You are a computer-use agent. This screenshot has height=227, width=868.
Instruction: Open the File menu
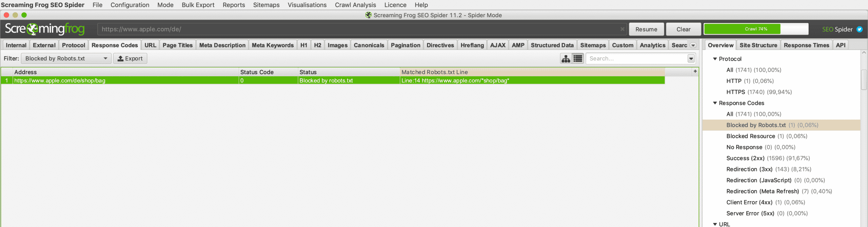coord(97,5)
